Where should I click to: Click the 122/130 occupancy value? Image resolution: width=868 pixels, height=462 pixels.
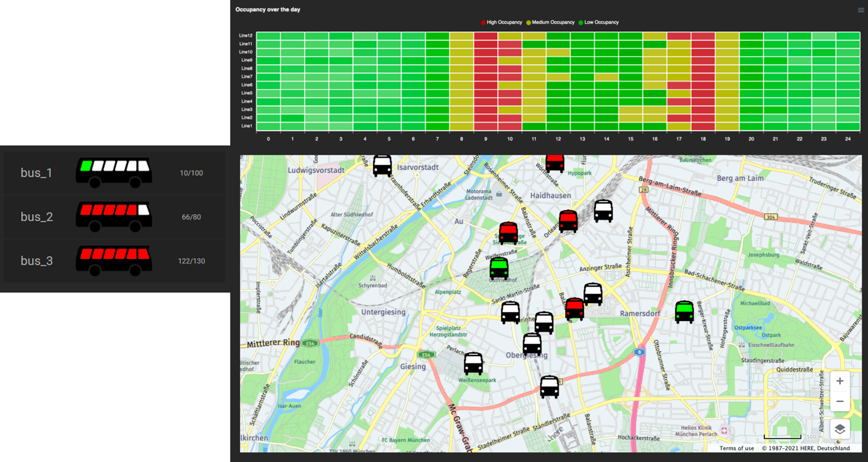point(191,261)
